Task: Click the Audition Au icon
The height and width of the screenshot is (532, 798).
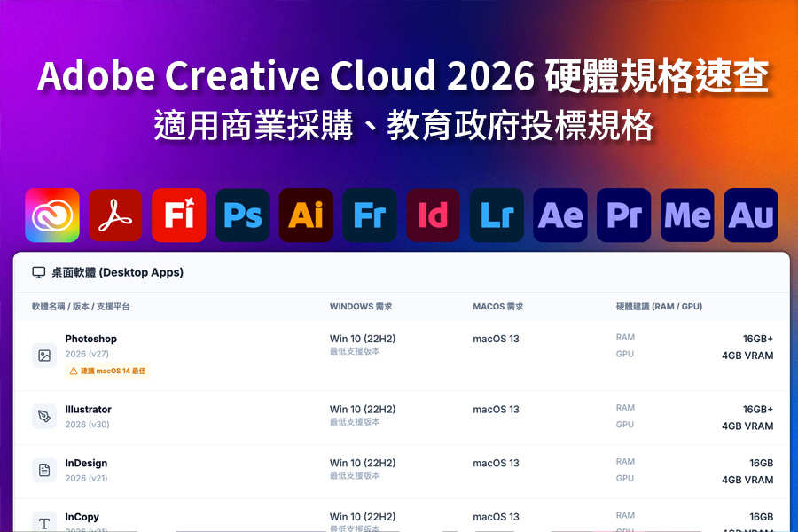Action: (751, 215)
